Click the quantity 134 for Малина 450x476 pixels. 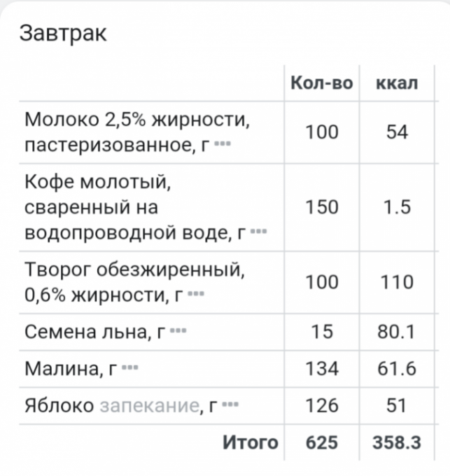321,368
